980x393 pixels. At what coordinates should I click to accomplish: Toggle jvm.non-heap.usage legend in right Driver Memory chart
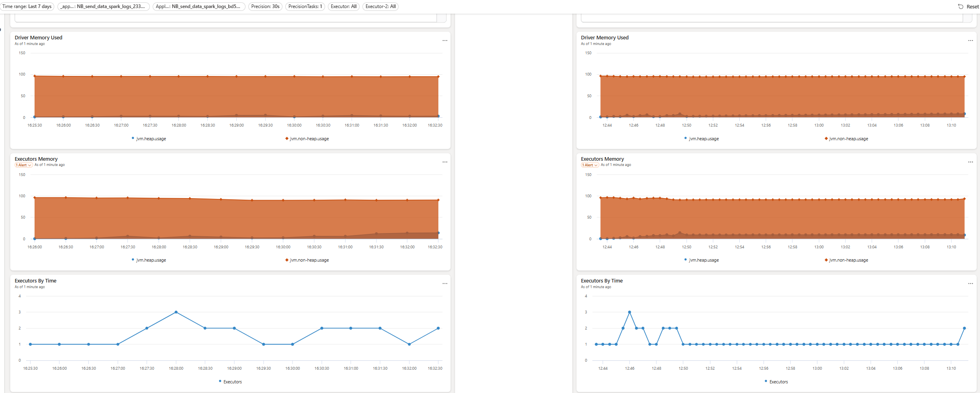click(x=846, y=139)
